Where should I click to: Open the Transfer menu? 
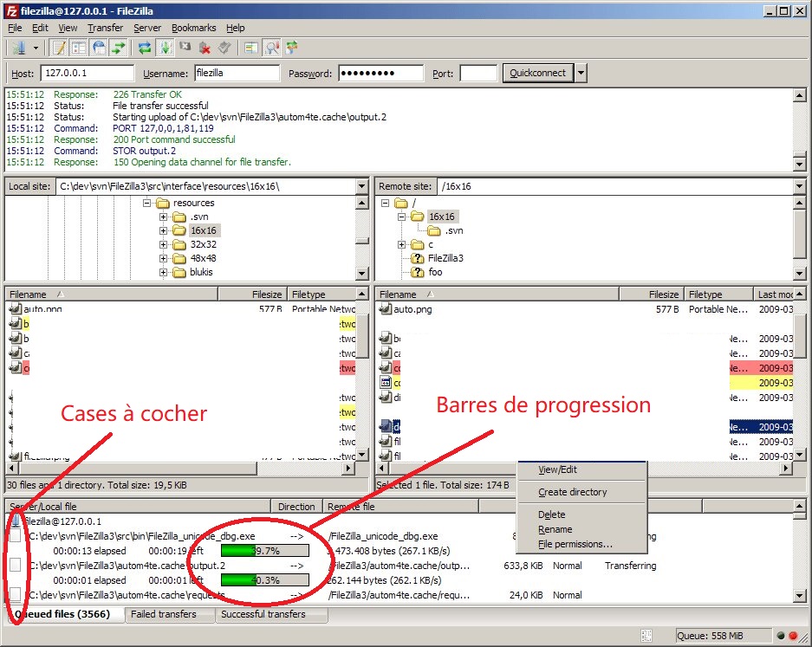(x=105, y=28)
